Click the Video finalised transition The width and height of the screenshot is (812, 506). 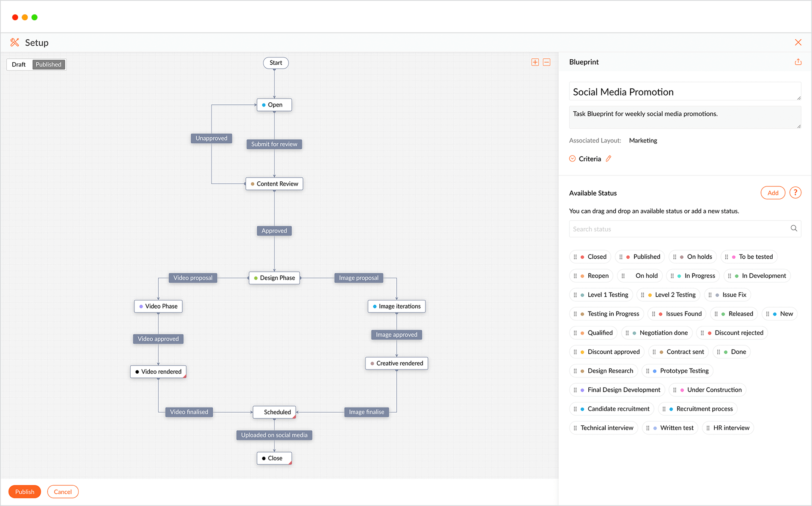point(189,412)
